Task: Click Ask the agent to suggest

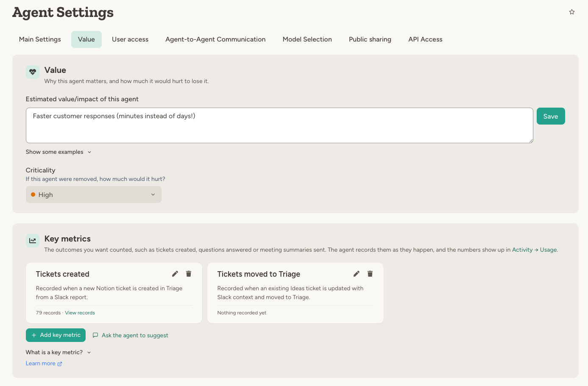Action: [131, 335]
